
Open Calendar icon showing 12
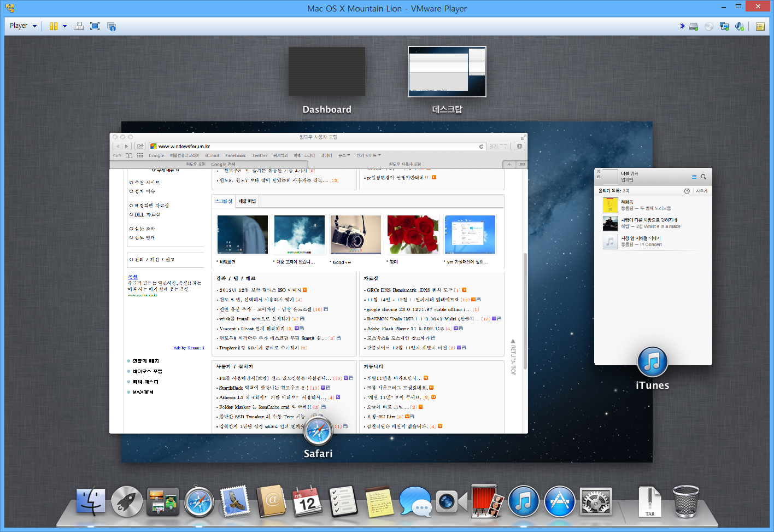307,501
